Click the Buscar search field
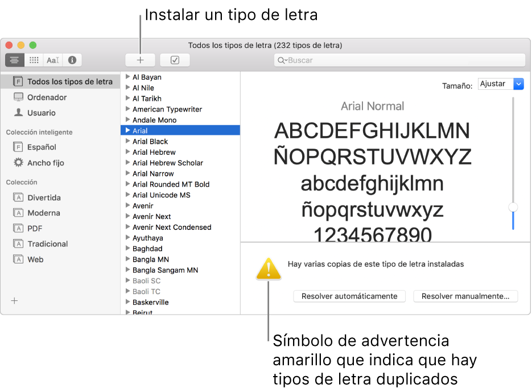 (399, 60)
